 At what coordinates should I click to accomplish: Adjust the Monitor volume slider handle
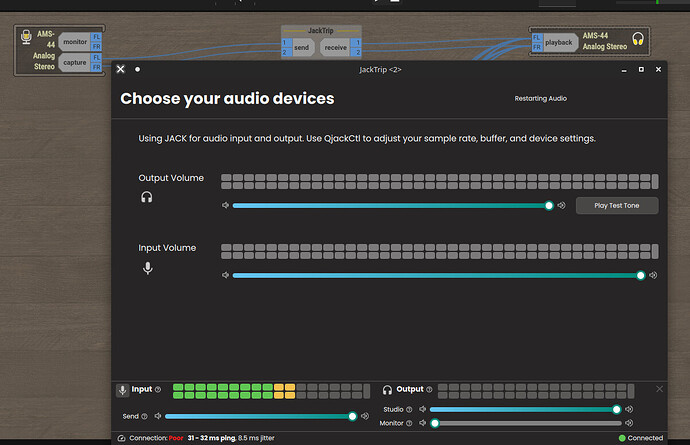click(435, 423)
